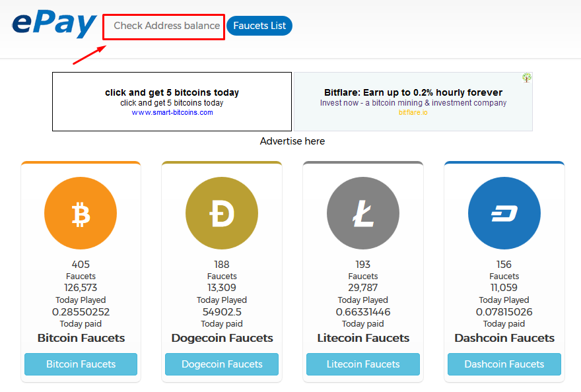Open the bitflare.io link
Screen dimensions: 581x392
(x=413, y=112)
